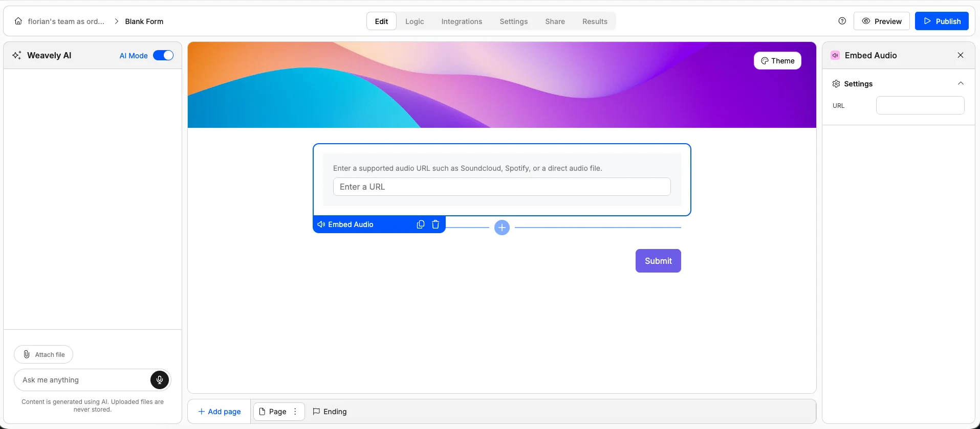Screen dimensions: 980x429
Task: Publish the form
Action: tap(942, 21)
